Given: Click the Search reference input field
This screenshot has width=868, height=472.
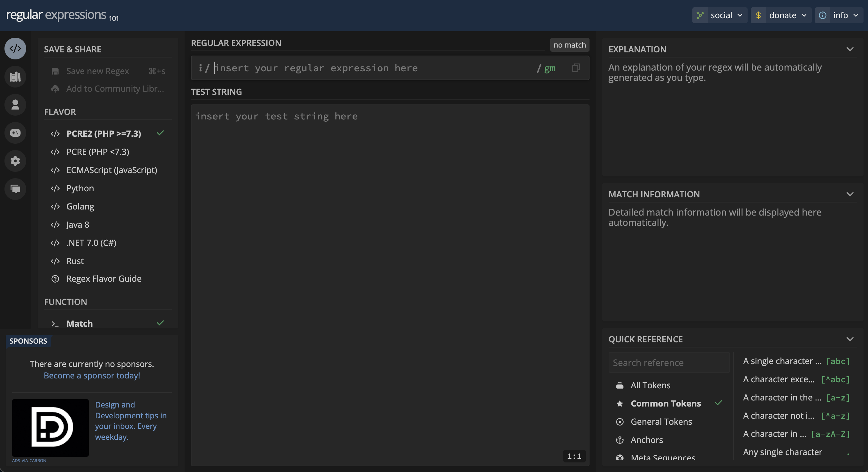Looking at the screenshot, I should tap(669, 362).
